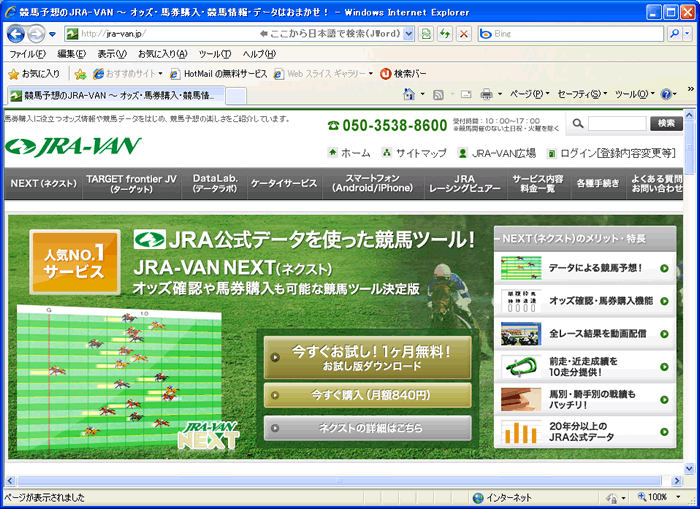Click the RSS feeds icon
Image resolution: width=700 pixels, height=509 pixels.
click(x=438, y=94)
